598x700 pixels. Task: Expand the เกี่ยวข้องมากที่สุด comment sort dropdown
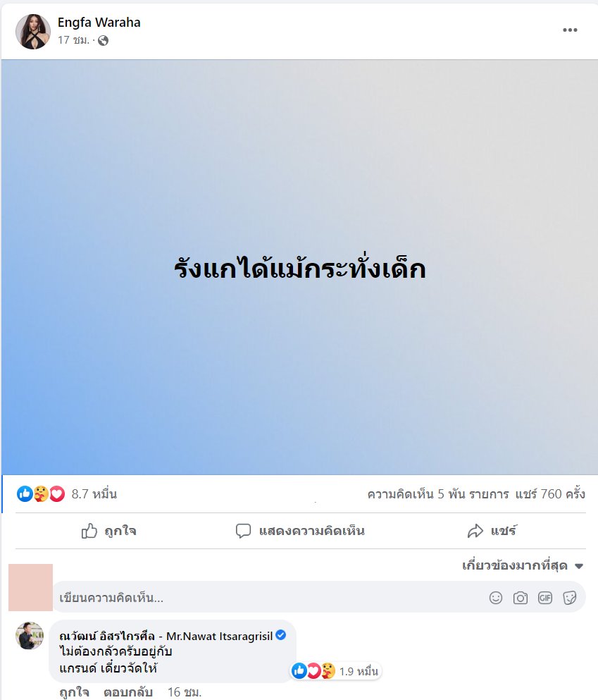(x=523, y=565)
